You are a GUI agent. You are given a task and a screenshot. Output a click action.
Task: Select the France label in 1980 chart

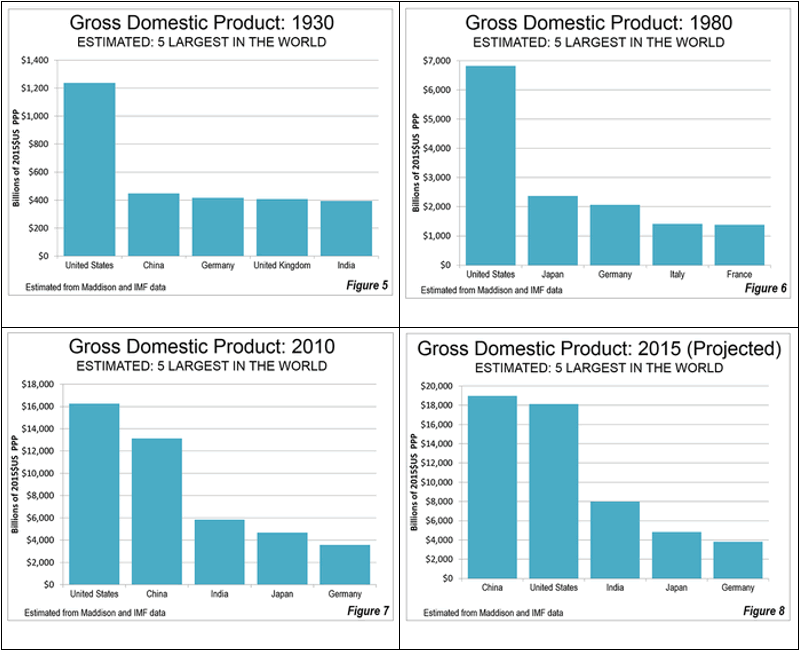738,273
